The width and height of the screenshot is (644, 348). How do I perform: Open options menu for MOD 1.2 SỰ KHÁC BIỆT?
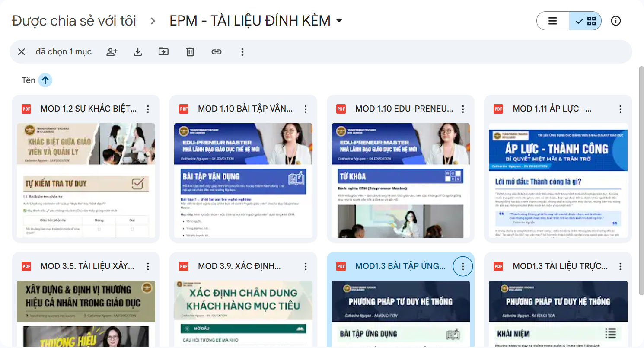point(148,109)
